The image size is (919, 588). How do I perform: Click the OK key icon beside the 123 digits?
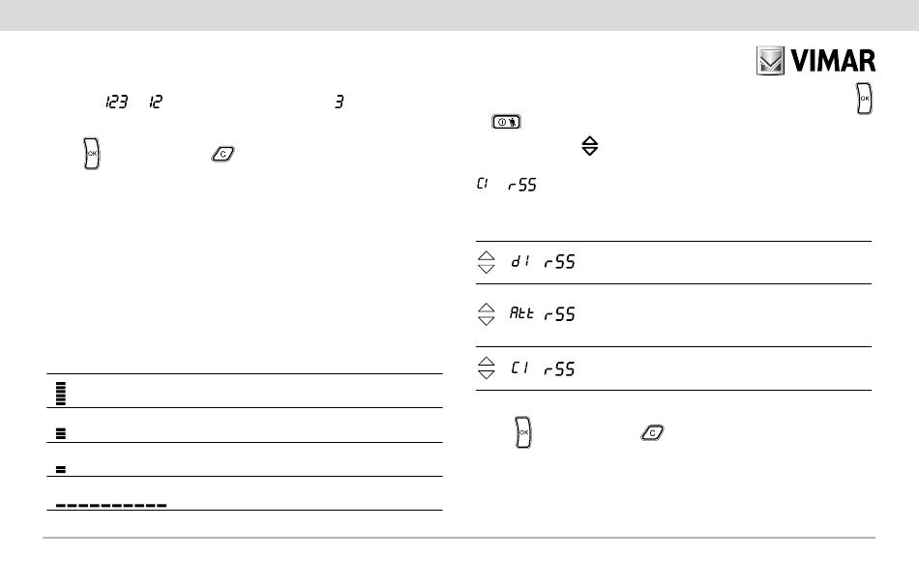tap(92, 154)
